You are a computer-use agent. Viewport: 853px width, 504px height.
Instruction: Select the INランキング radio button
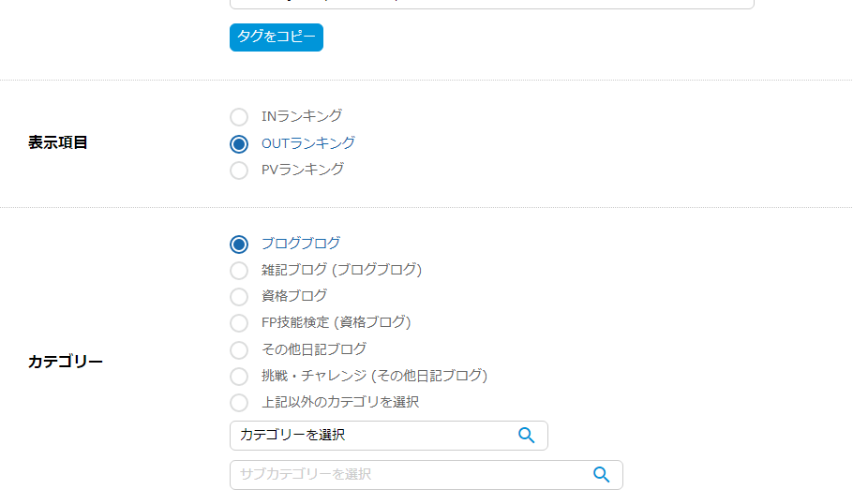pos(239,117)
